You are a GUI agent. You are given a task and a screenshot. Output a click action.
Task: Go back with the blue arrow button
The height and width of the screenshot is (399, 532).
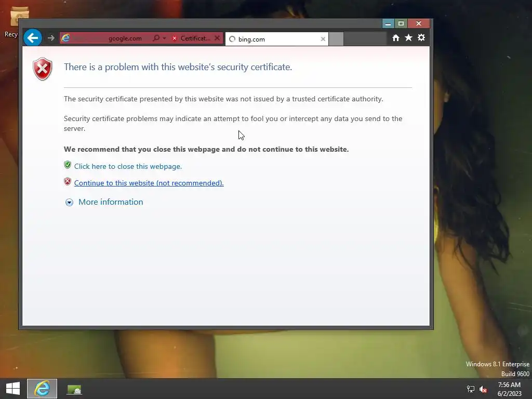coord(33,37)
